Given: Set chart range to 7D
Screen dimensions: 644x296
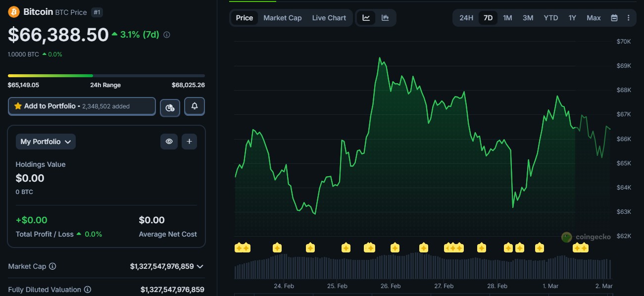Looking at the screenshot, I should point(488,18).
